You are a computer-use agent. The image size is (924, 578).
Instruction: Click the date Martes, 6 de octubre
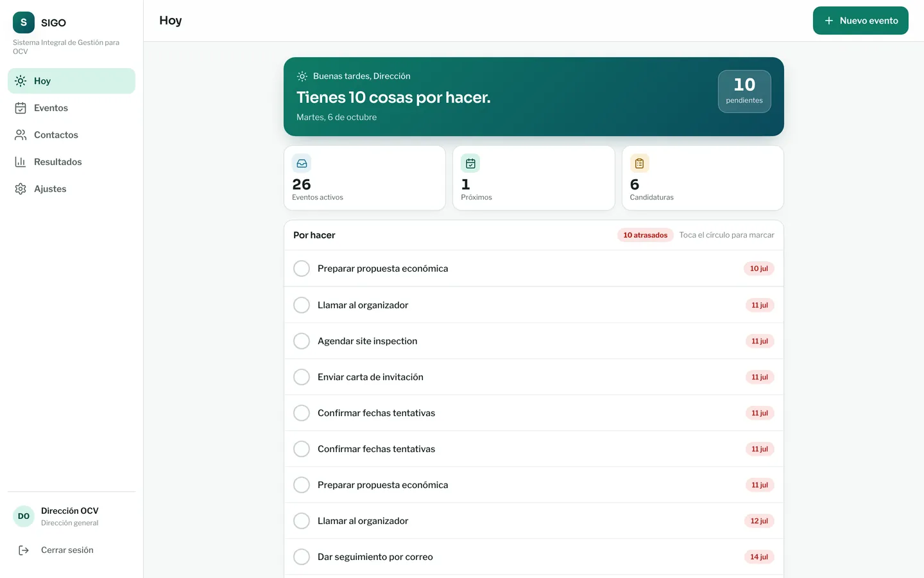tap(336, 118)
